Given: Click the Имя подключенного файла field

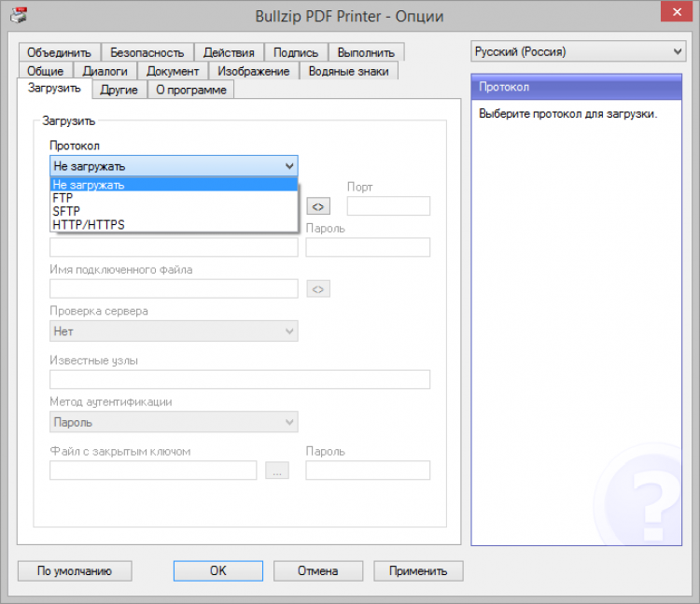Looking at the screenshot, I should (x=174, y=288).
